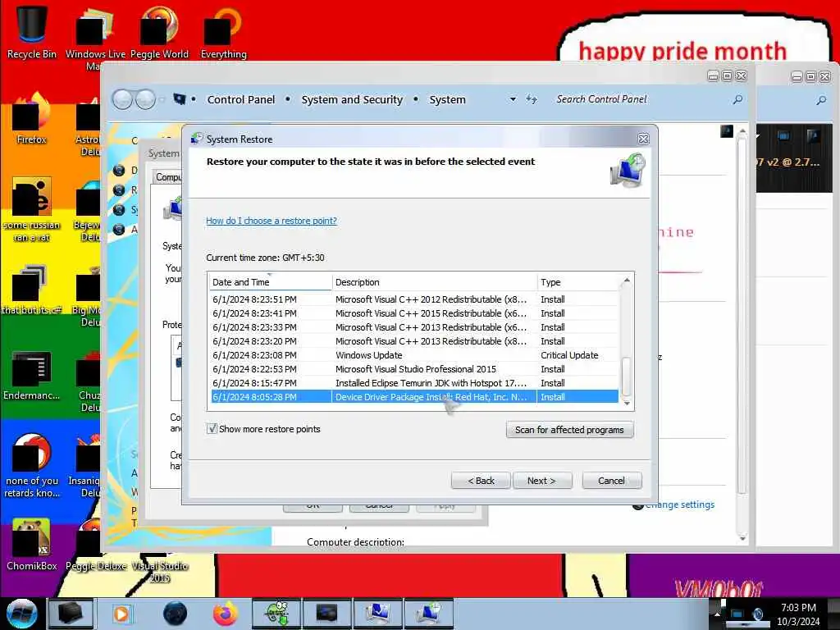840x630 pixels.
Task: Click Scan for affected programs button
Action: click(569, 430)
